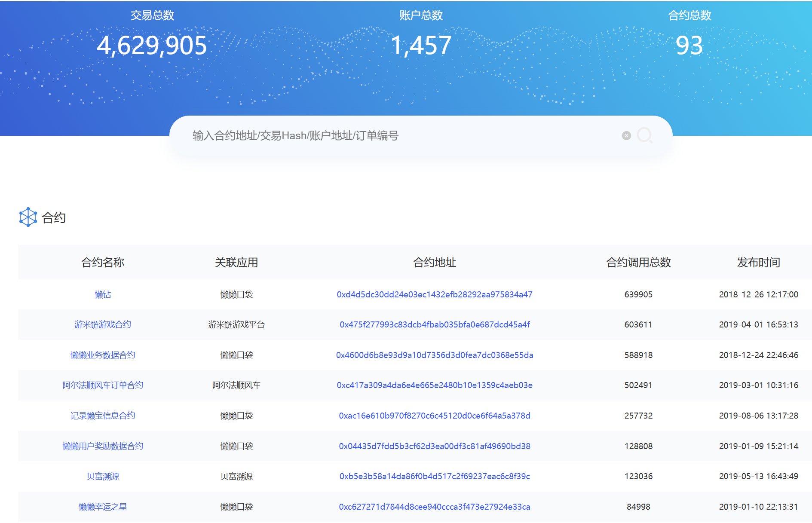812x523 pixels.
Task: Click the 合约调用总数 column header
Action: tap(638, 262)
